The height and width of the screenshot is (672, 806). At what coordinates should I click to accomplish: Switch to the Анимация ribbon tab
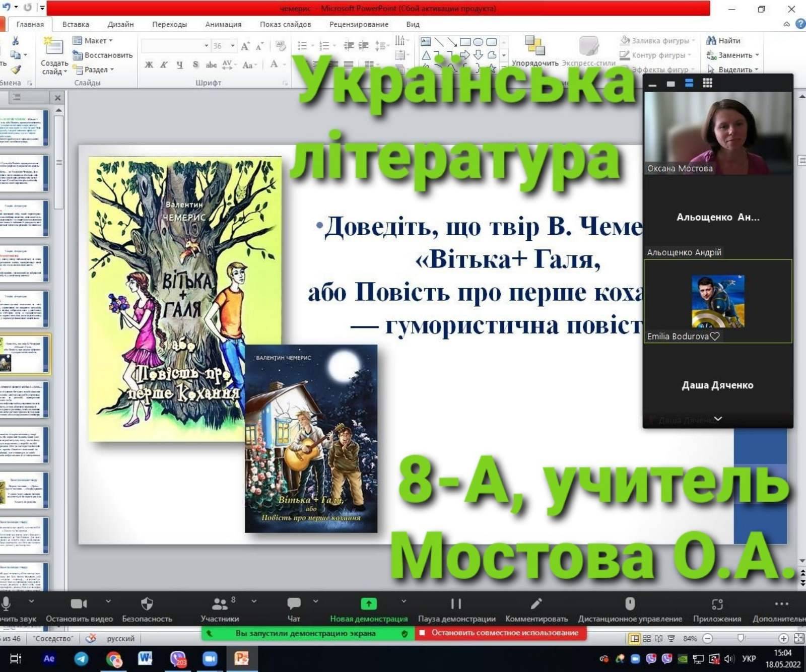[x=223, y=24]
